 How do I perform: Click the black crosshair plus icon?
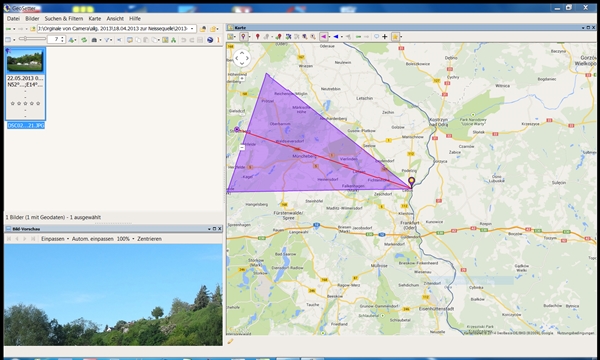click(385, 36)
